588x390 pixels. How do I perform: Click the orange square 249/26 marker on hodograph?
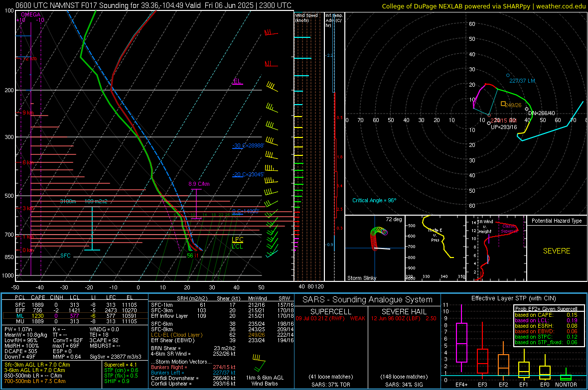coord(503,104)
